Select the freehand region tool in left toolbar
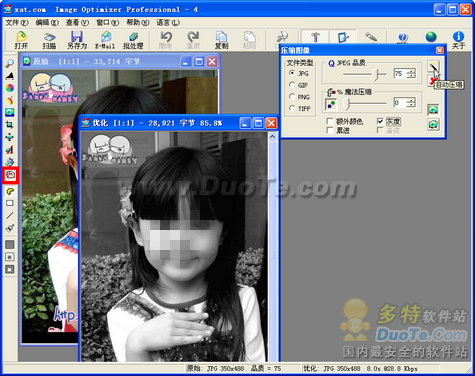This screenshot has width=475, height=376. [10, 175]
